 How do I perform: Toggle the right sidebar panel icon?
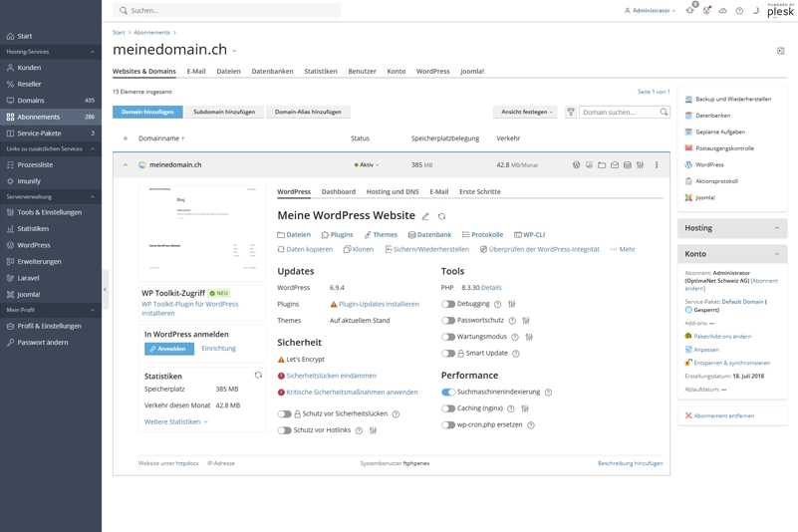pyautogui.click(x=781, y=51)
